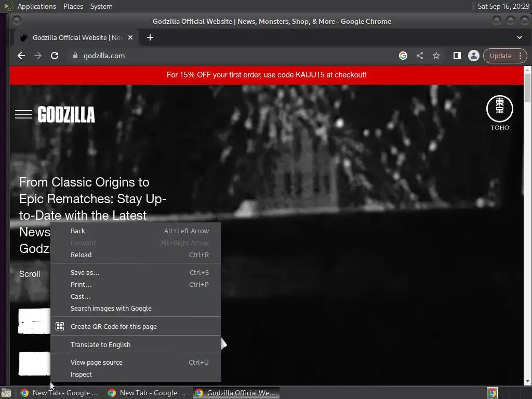Select Back in the context menu

[x=136, y=231]
